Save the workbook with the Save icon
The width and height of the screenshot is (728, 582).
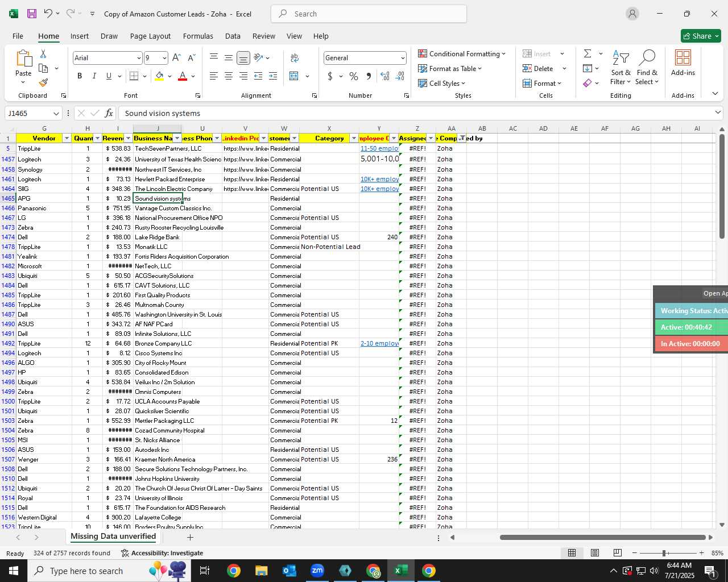pyautogui.click(x=32, y=14)
